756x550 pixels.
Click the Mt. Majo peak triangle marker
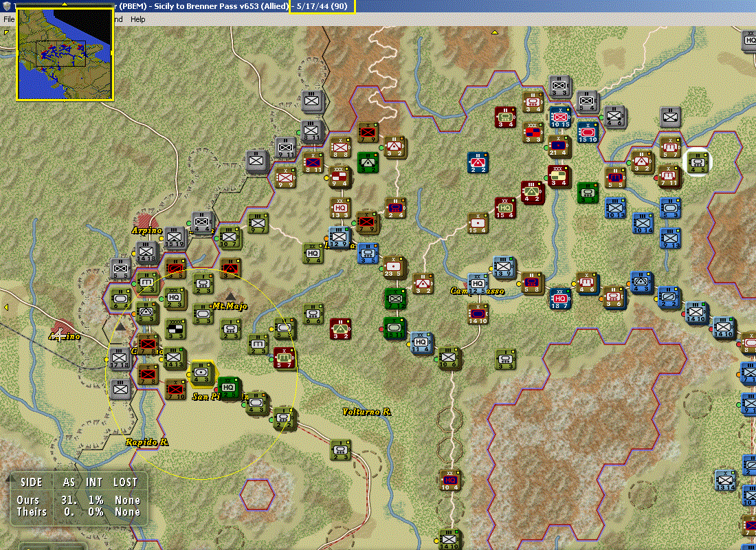coord(230,296)
